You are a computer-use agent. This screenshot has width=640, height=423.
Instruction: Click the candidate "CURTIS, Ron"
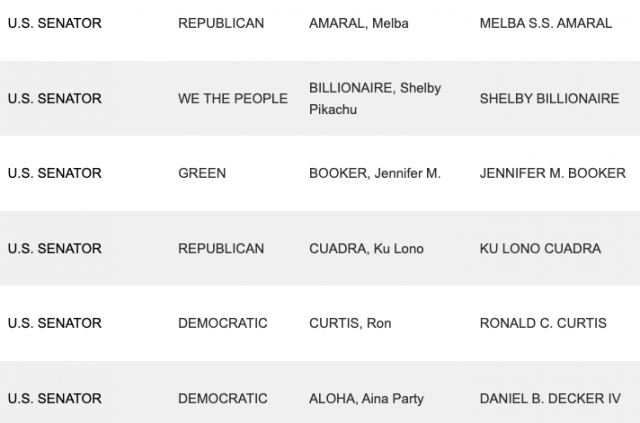pyautogui.click(x=350, y=323)
